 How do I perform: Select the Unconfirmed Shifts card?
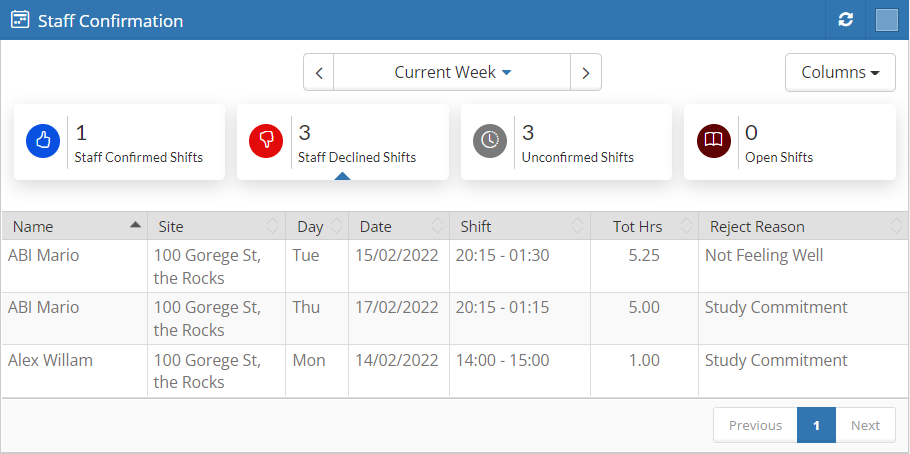[566, 142]
